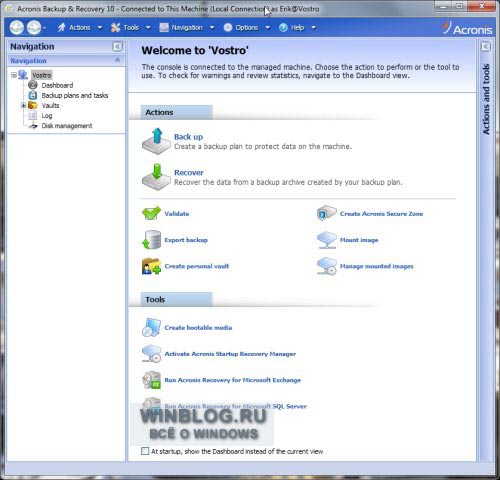Click the Back up link
The height and width of the screenshot is (480, 500).
click(x=188, y=137)
